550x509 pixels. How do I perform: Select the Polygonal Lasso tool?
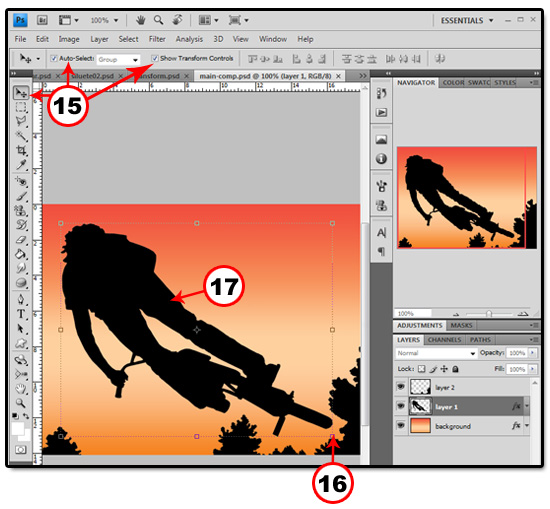21,121
